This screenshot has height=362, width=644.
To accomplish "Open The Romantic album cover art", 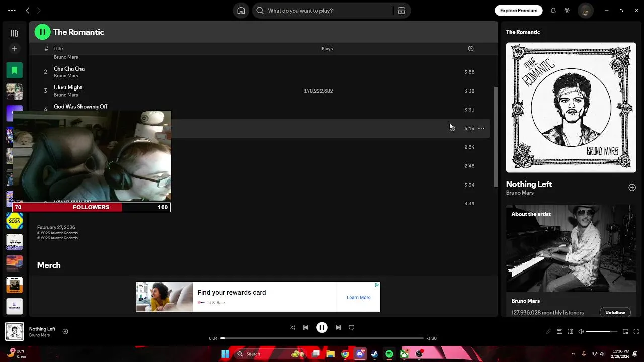I will point(571,108).
